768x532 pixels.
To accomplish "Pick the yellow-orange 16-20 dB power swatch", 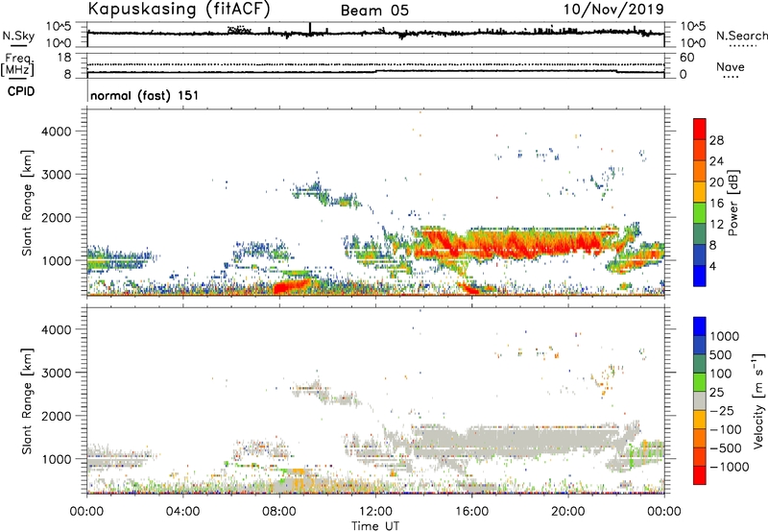I will coord(700,191).
